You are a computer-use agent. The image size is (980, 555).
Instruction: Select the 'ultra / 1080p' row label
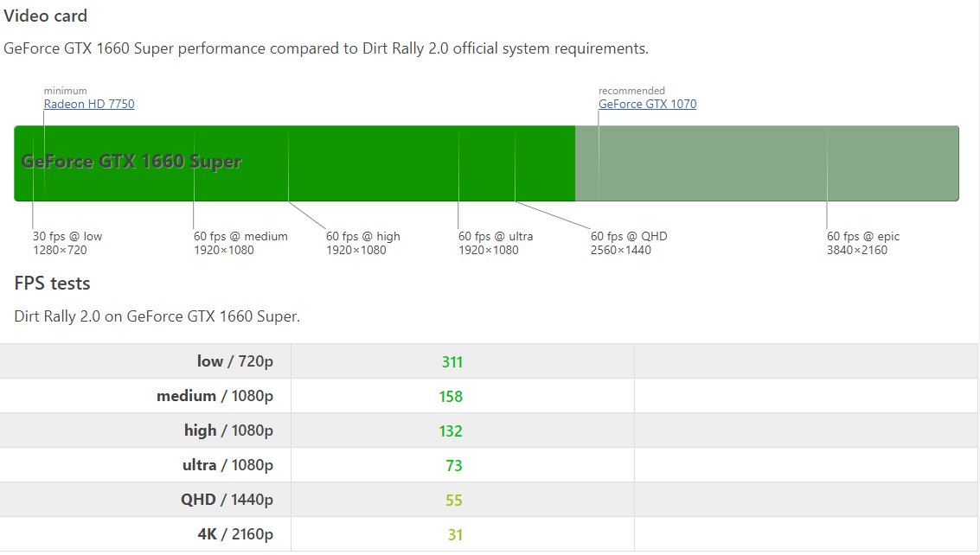(227, 465)
